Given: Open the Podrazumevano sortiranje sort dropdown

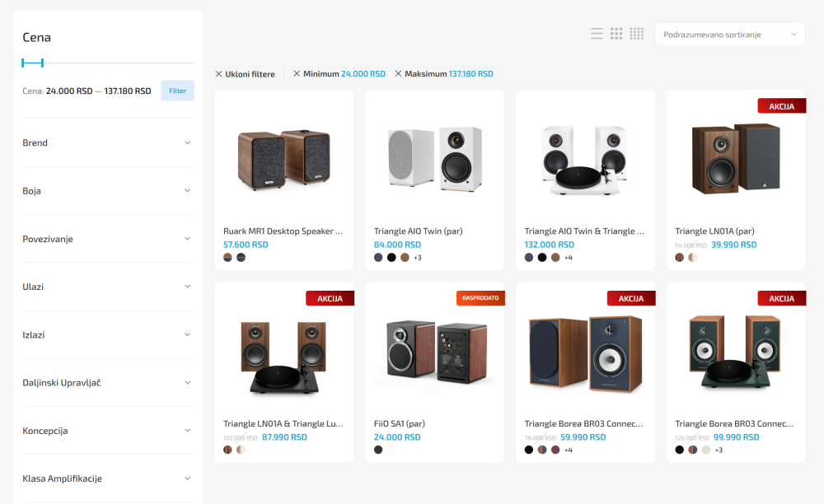Looking at the screenshot, I should [729, 34].
